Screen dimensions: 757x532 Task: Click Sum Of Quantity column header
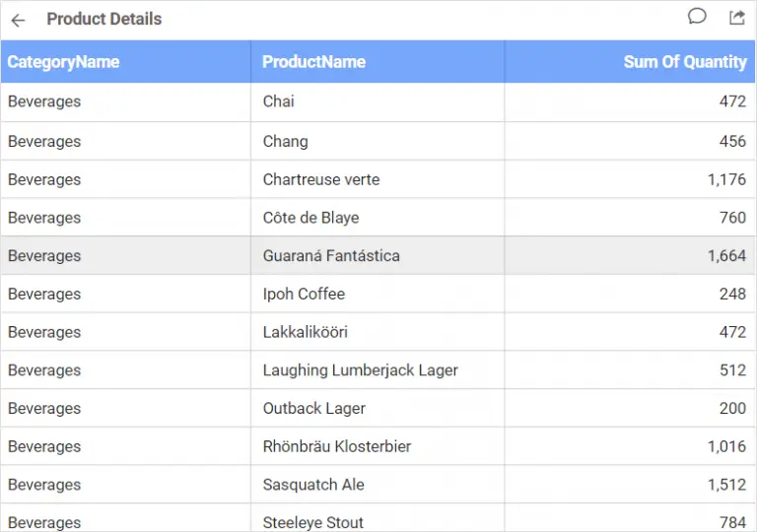click(x=685, y=62)
